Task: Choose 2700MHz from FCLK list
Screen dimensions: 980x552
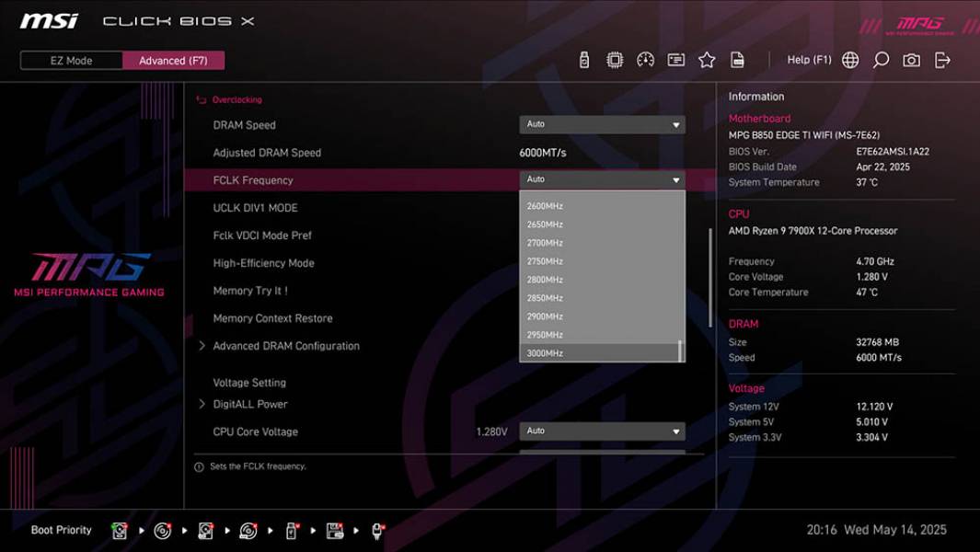Action: [x=602, y=243]
